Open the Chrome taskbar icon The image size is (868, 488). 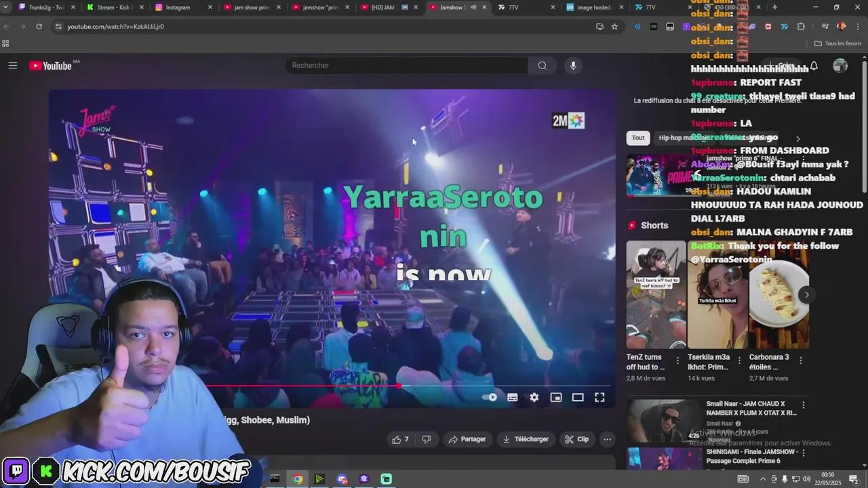(x=297, y=479)
